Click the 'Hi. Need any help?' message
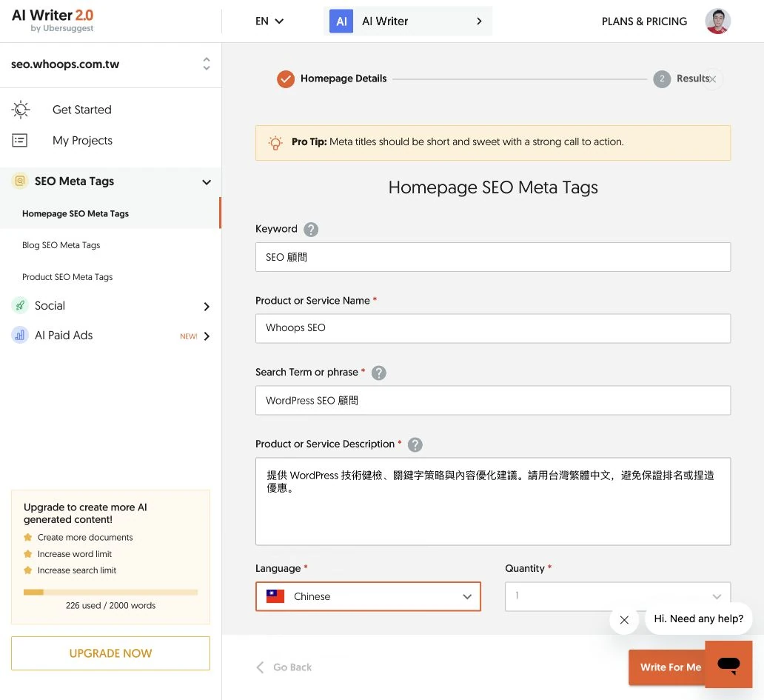Screen dimensions: 764x700 pyautogui.click(x=698, y=619)
